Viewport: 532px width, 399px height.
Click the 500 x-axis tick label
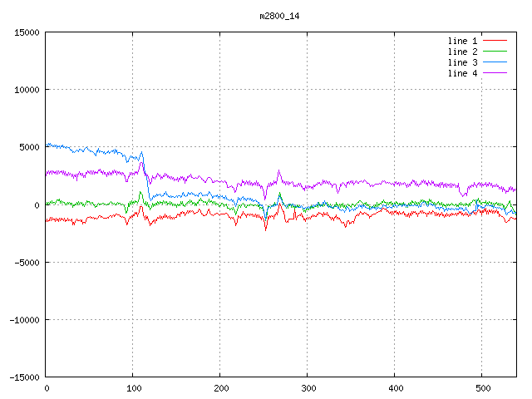point(482,388)
